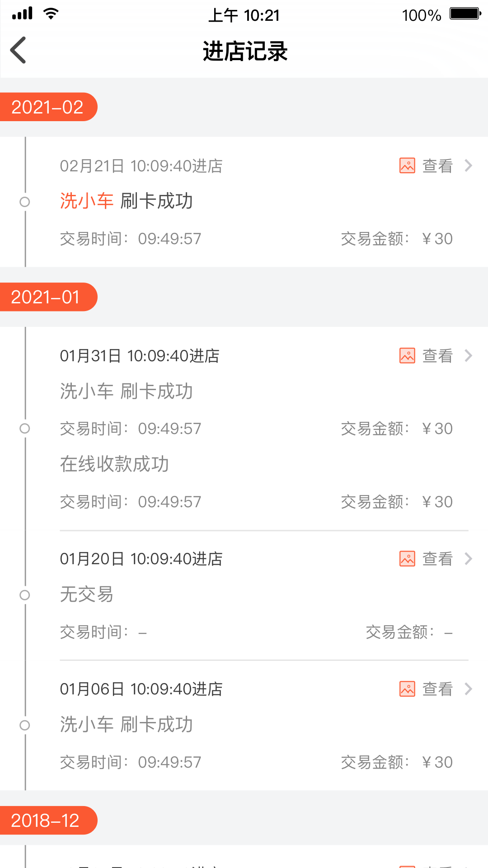Tap 查看 link for 02月21日 visit
The height and width of the screenshot is (868, 488).
click(437, 166)
